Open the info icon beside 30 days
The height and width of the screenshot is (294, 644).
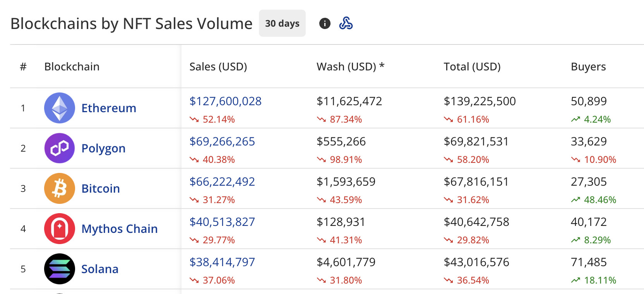325,24
